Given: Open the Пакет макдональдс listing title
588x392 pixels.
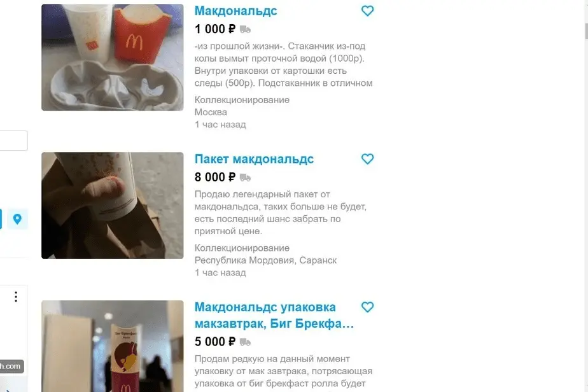Looking at the screenshot, I should (x=254, y=159).
